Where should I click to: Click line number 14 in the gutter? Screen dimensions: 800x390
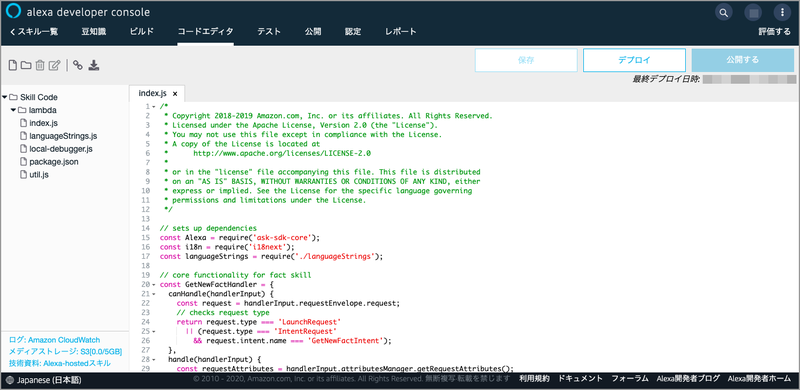[x=146, y=228]
